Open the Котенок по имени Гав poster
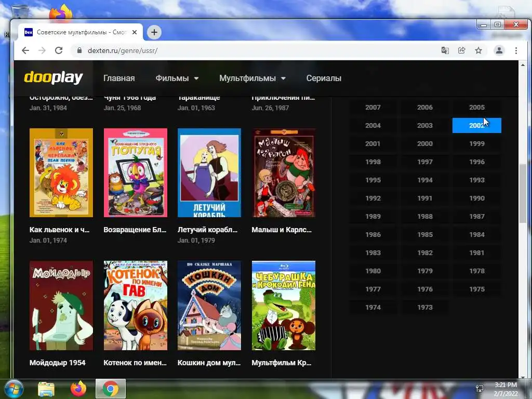 coord(136,305)
